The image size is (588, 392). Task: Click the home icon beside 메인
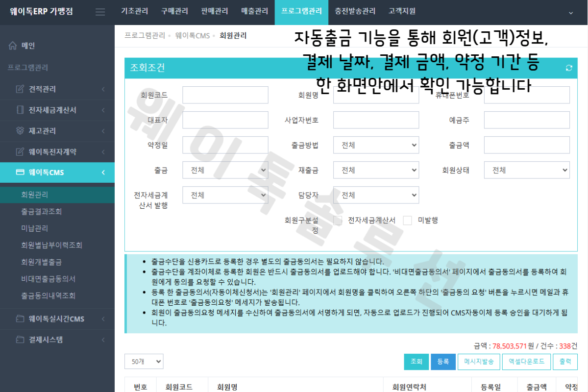[x=13, y=46]
